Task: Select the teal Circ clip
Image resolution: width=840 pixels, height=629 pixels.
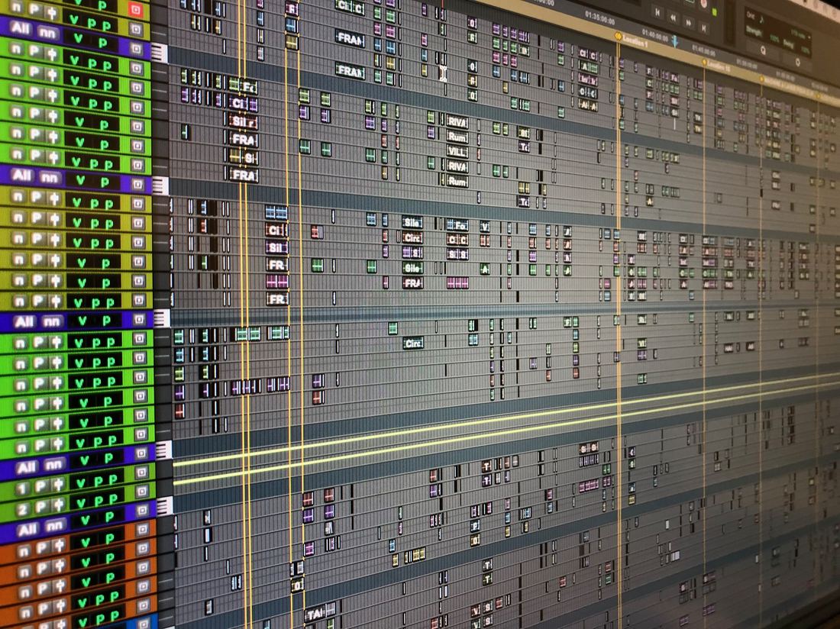Action: 414,343
